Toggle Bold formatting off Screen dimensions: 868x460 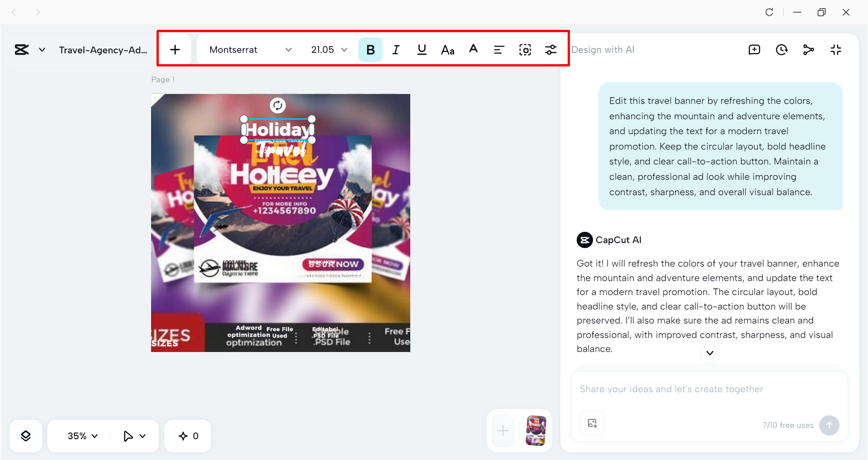370,50
